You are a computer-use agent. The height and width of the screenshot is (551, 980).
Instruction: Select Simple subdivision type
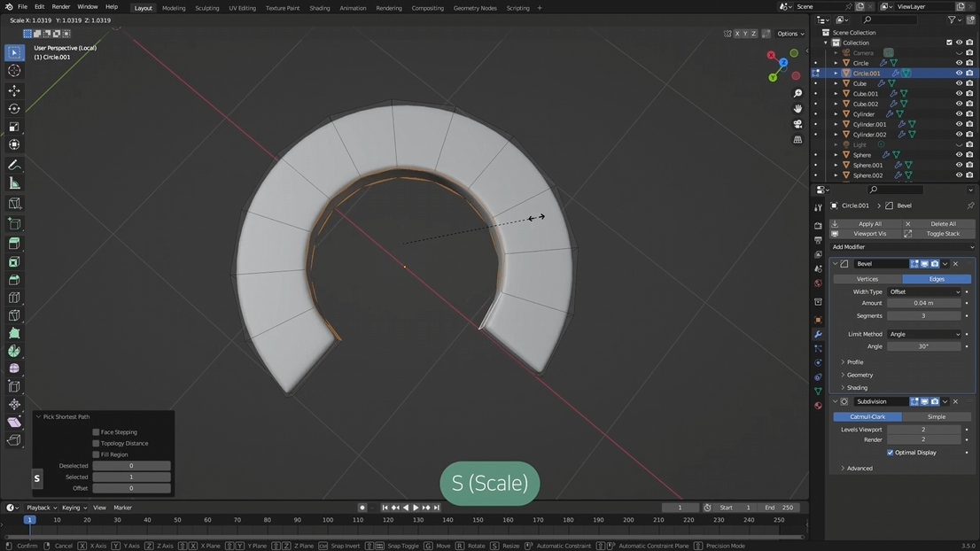pyautogui.click(x=937, y=416)
